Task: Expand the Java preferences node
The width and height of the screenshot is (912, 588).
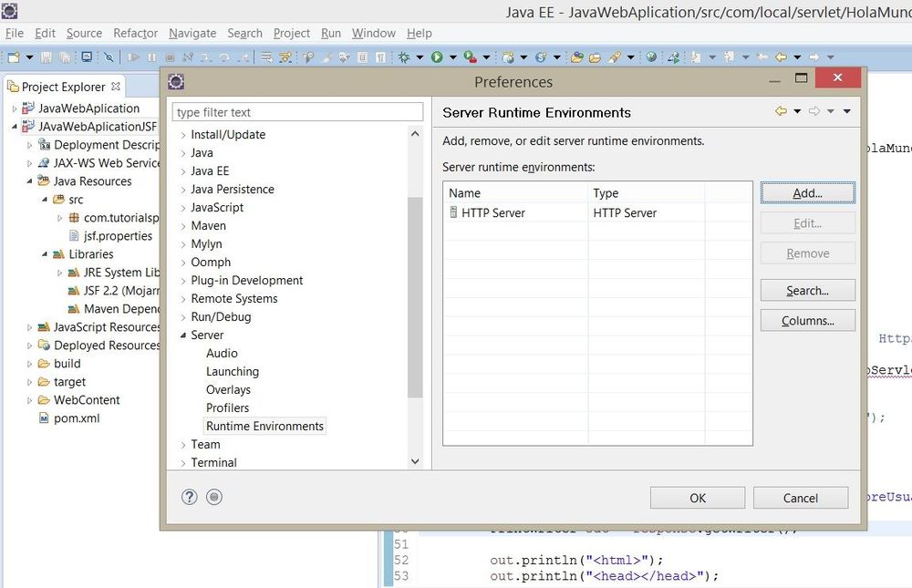Action: click(182, 153)
